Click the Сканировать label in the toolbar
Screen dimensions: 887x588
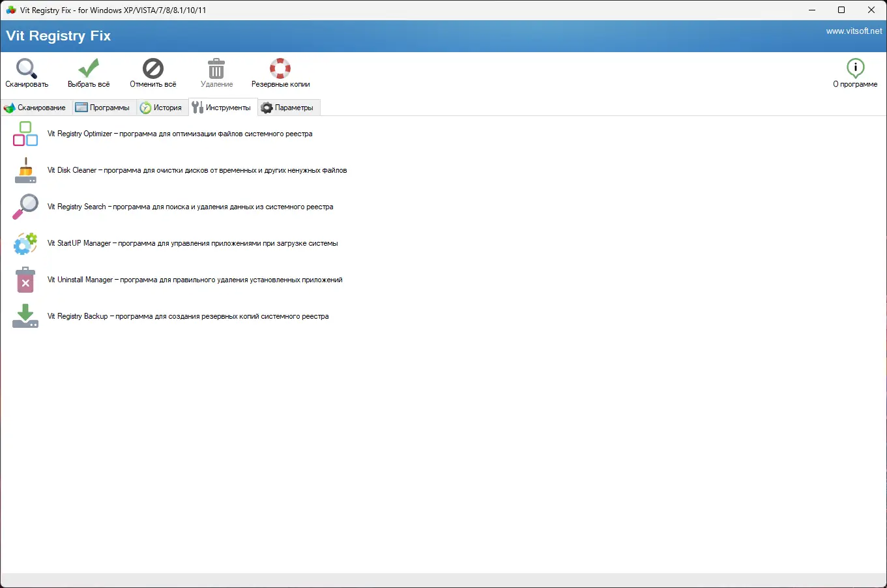27,84
